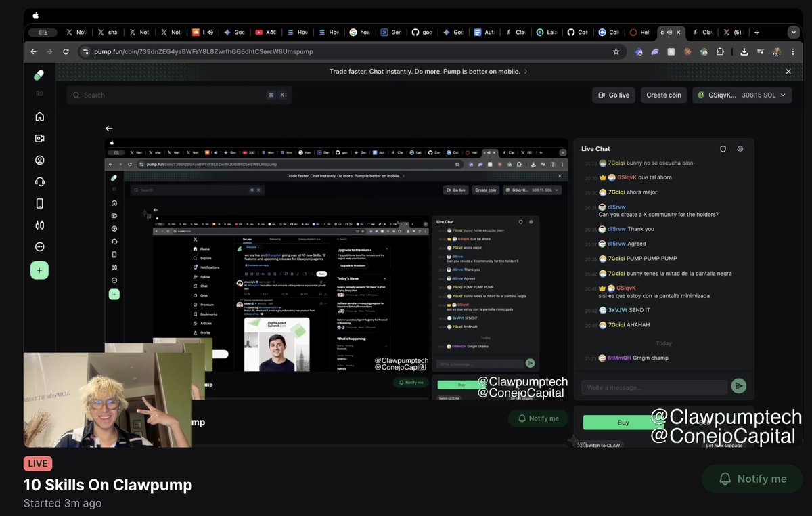Dismiss the Pump is better on mobile banner
Viewport: 812px width, 516px height.
click(788, 71)
